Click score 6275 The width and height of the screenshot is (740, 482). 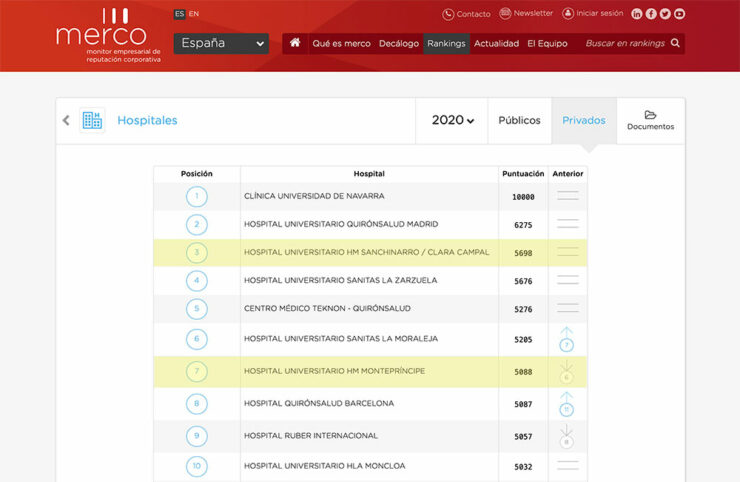[x=523, y=225]
